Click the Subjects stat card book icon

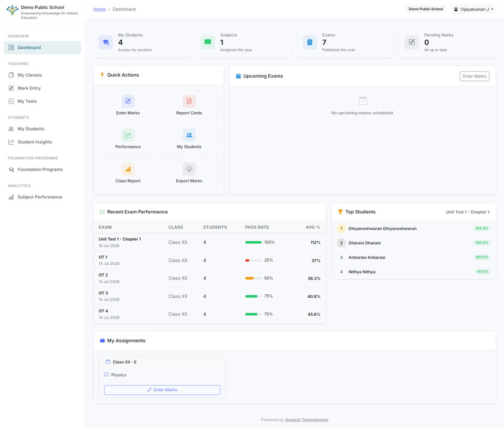click(x=208, y=42)
